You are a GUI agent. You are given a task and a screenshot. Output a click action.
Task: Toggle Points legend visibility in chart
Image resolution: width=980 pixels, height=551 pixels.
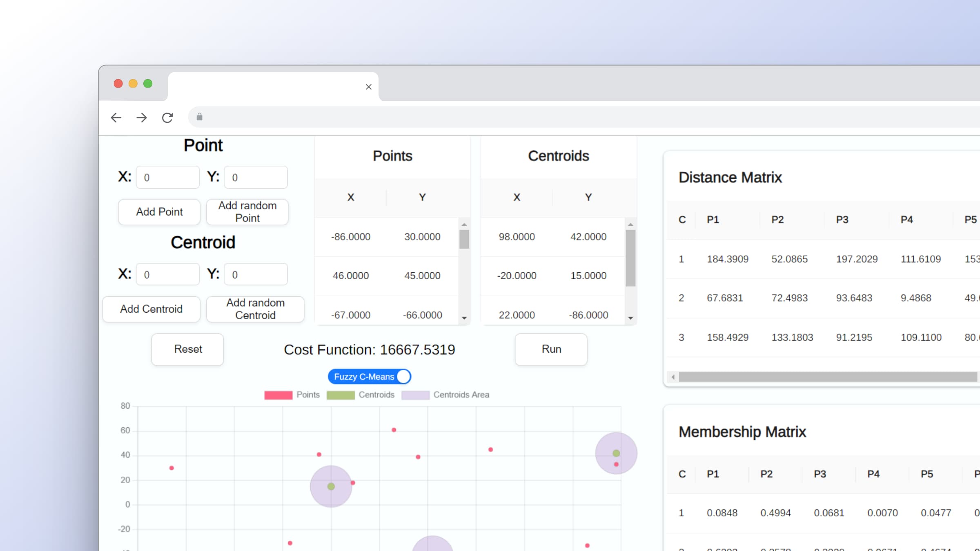(292, 395)
